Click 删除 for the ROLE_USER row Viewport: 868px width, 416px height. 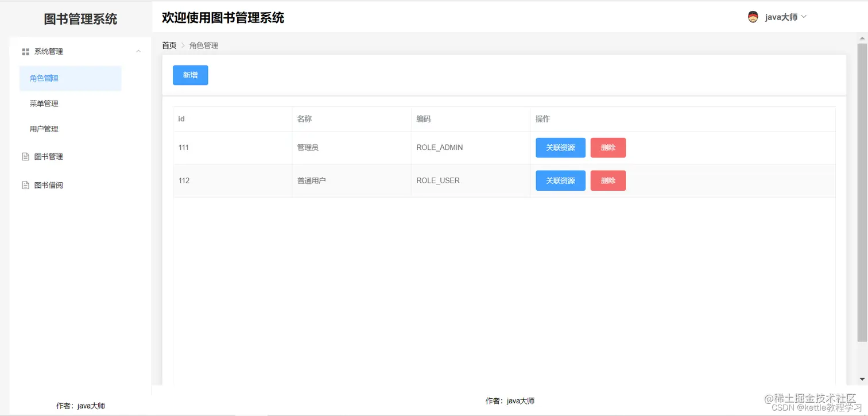[608, 180]
